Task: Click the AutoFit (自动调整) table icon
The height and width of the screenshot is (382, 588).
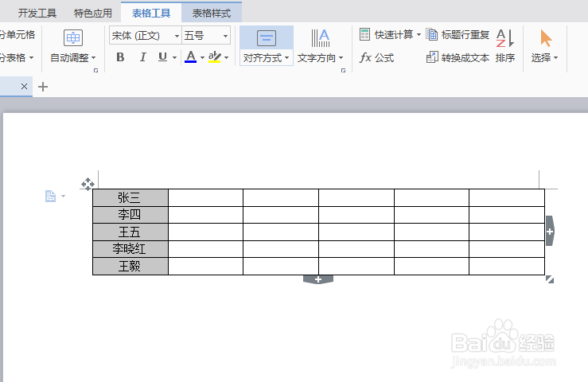Action: pyautogui.click(x=72, y=37)
